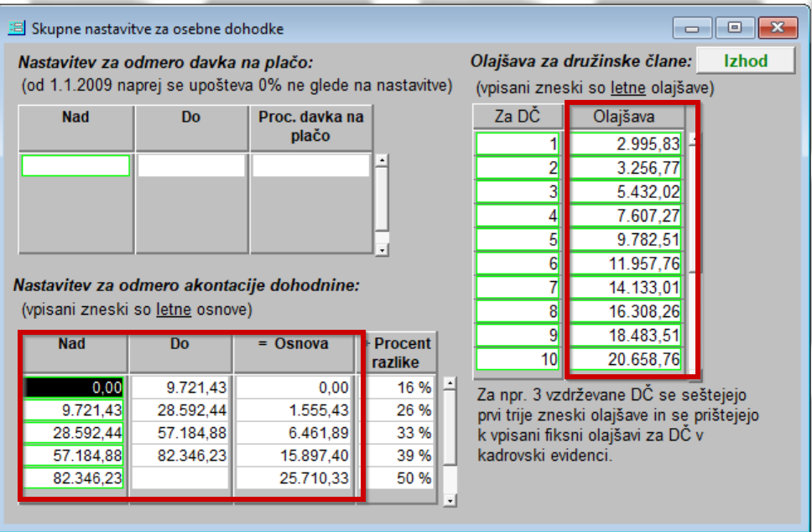Click the empty Do field in the payroll tax table
The height and width of the screenshot is (532, 812).
[191, 166]
